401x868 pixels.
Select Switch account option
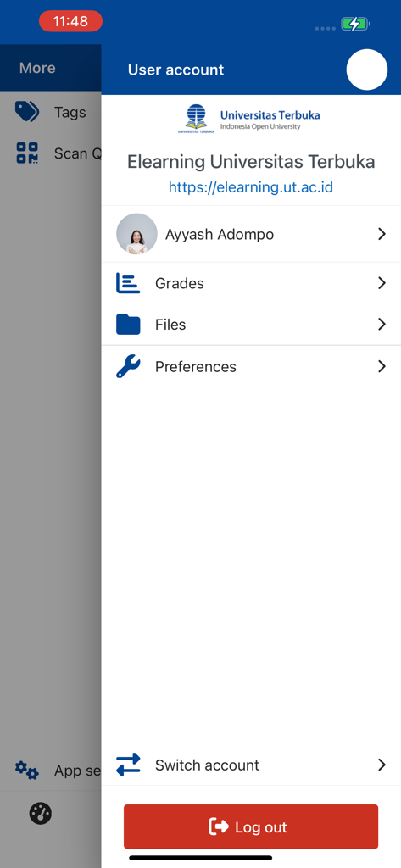(251, 765)
